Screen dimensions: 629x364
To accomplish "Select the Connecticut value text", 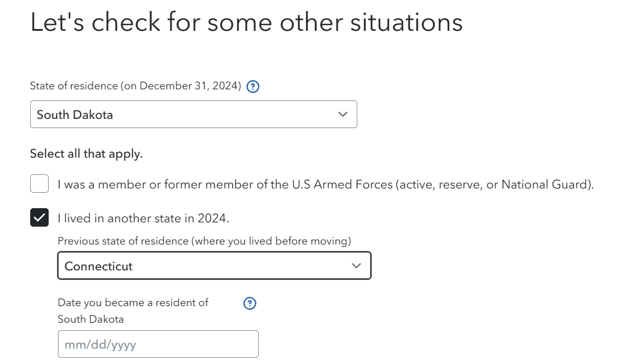I will coord(99,266).
